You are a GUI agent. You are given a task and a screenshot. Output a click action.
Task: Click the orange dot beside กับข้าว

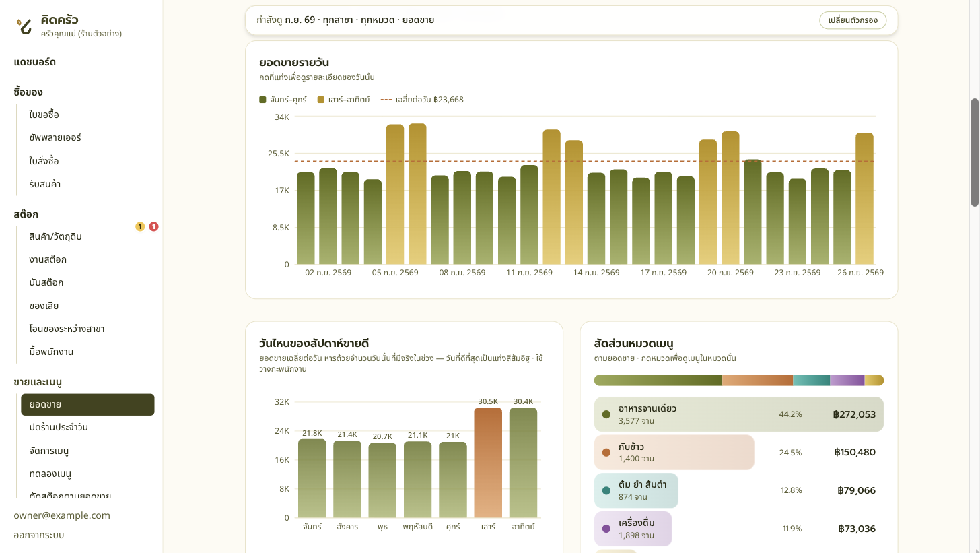click(606, 453)
